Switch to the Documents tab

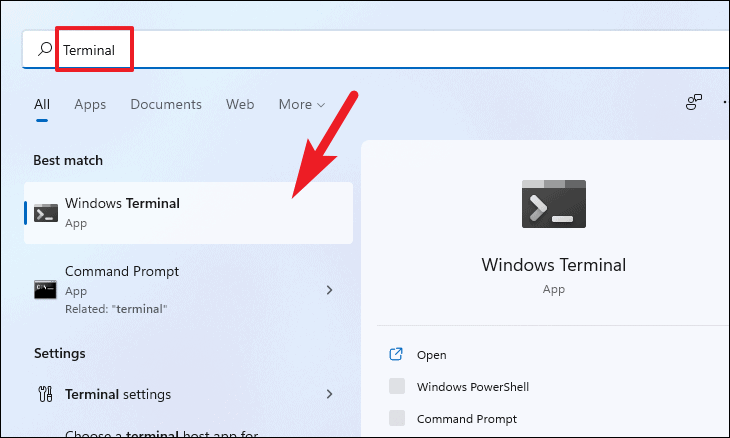(x=166, y=104)
